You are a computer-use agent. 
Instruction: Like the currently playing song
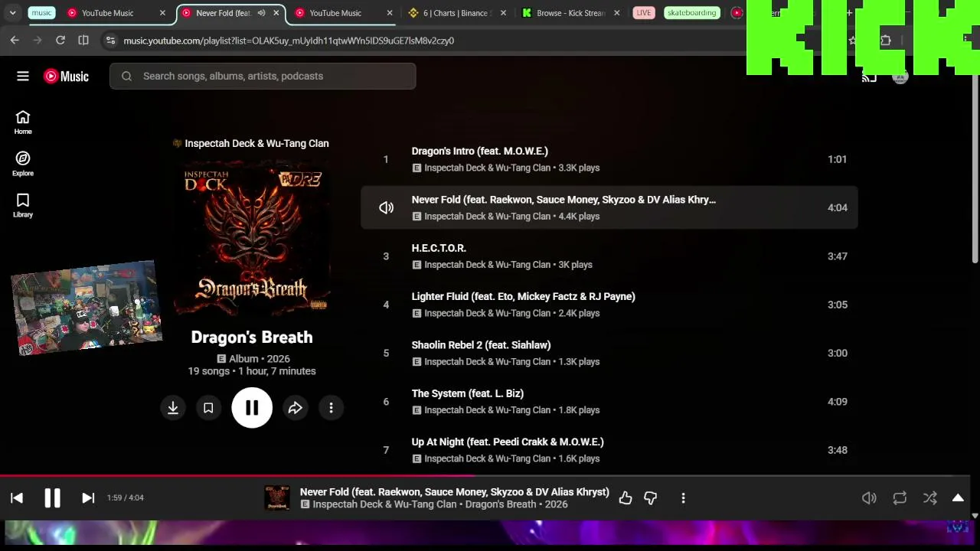click(x=626, y=498)
